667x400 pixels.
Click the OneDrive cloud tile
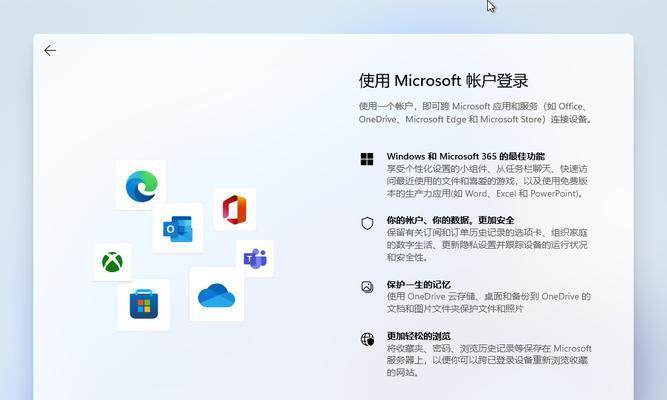pos(217,294)
